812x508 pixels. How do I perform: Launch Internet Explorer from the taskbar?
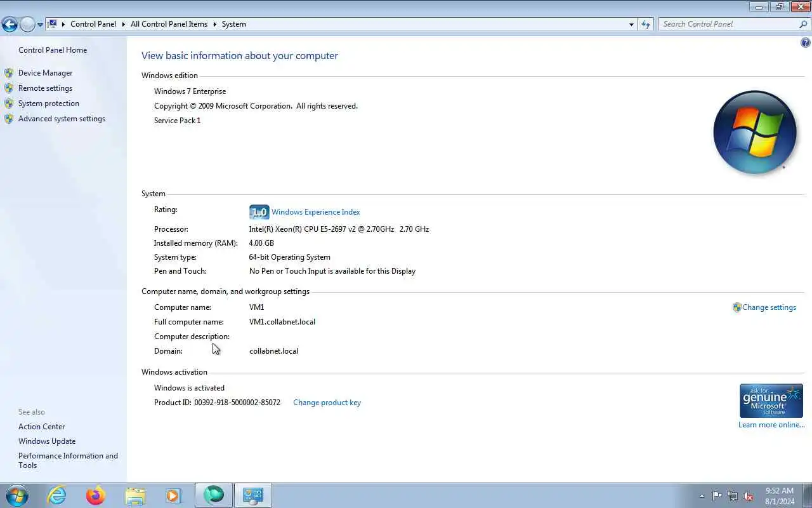click(57, 495)
